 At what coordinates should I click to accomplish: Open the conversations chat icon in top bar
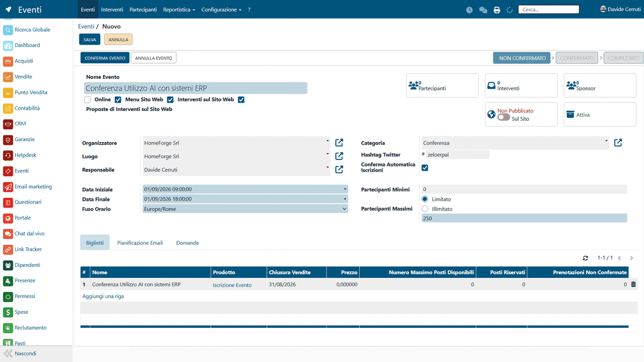pos(483,10)
